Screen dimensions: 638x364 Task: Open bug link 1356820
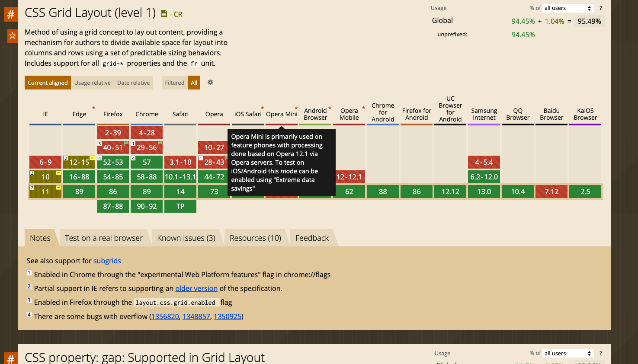(165, 316)
